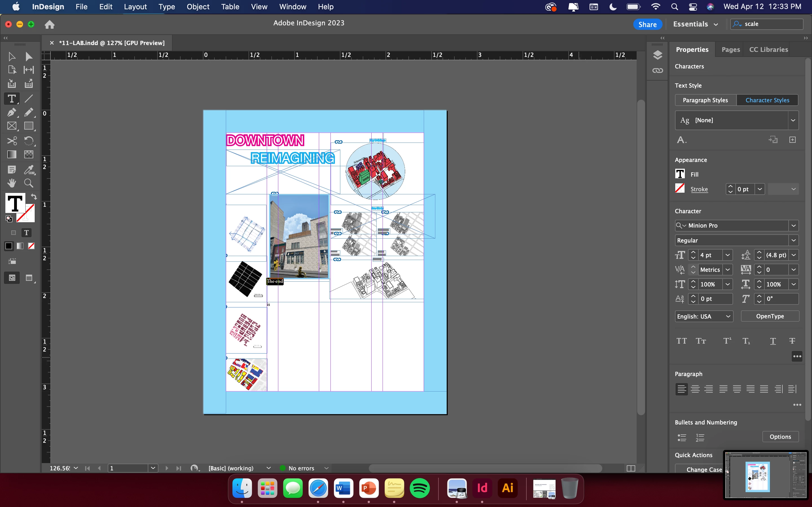Screen dimensions: 812x507
Task: Expand the Essentials workspace switcher
Action: click(695, 24)
